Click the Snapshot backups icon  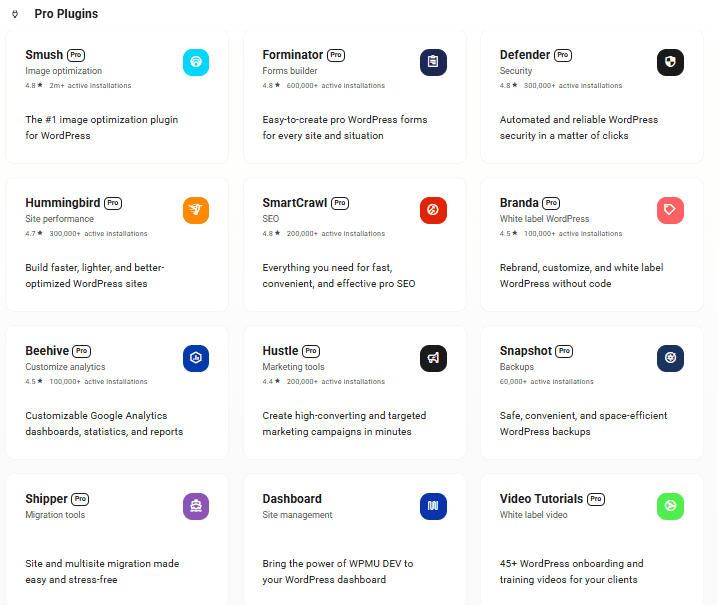(x=670, y=358)
